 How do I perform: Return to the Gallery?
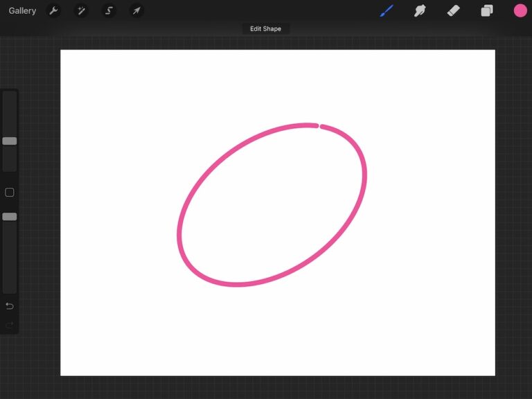tap(22, 10)
